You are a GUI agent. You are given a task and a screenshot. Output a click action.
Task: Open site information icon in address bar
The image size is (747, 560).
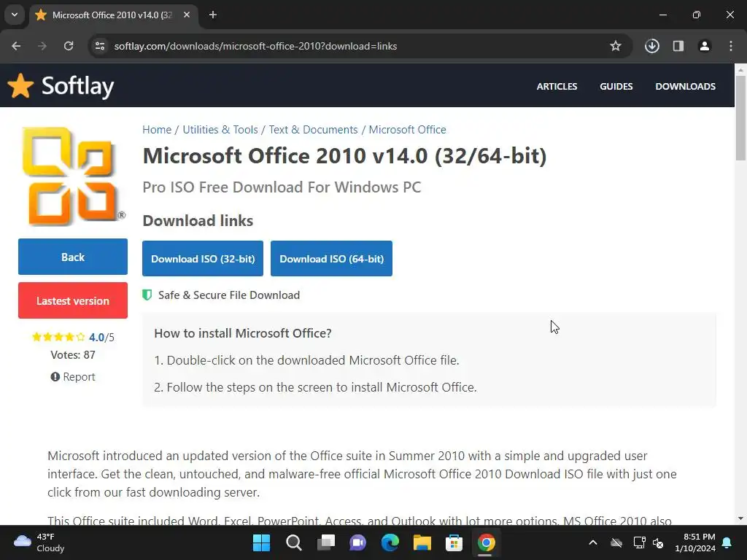pyautogui.click(x=100, y=46)
